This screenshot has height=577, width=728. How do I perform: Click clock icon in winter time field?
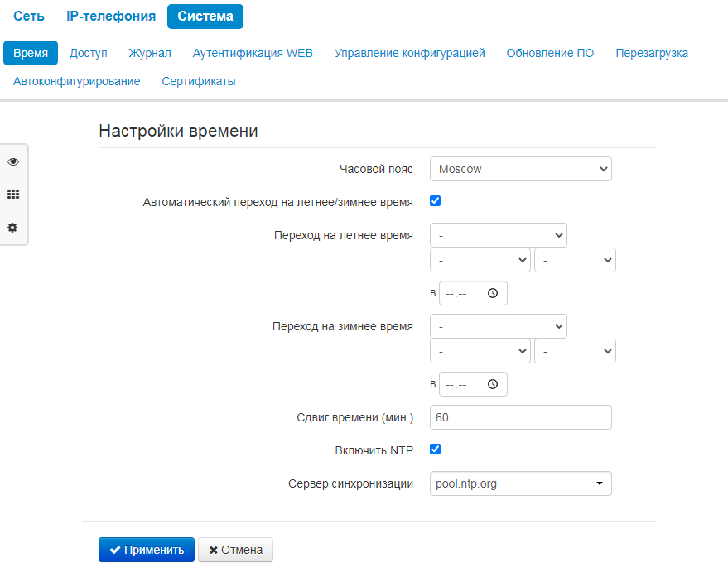point(493,384)
